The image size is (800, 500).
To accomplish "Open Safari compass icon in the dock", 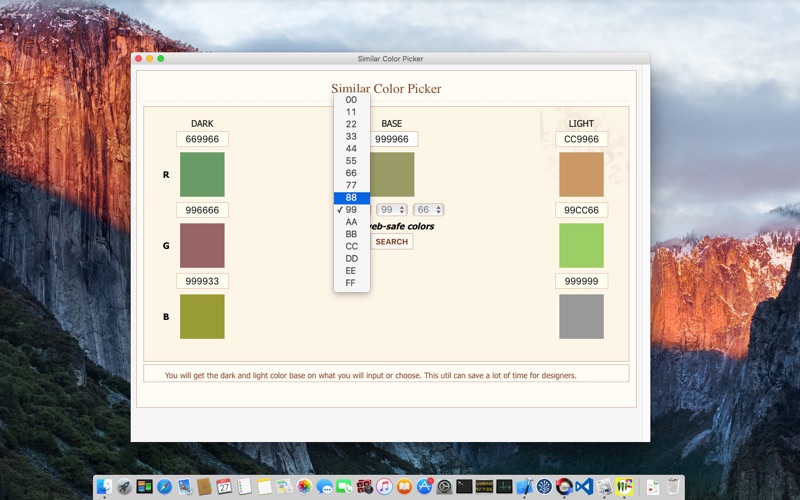I will (164, 487).
